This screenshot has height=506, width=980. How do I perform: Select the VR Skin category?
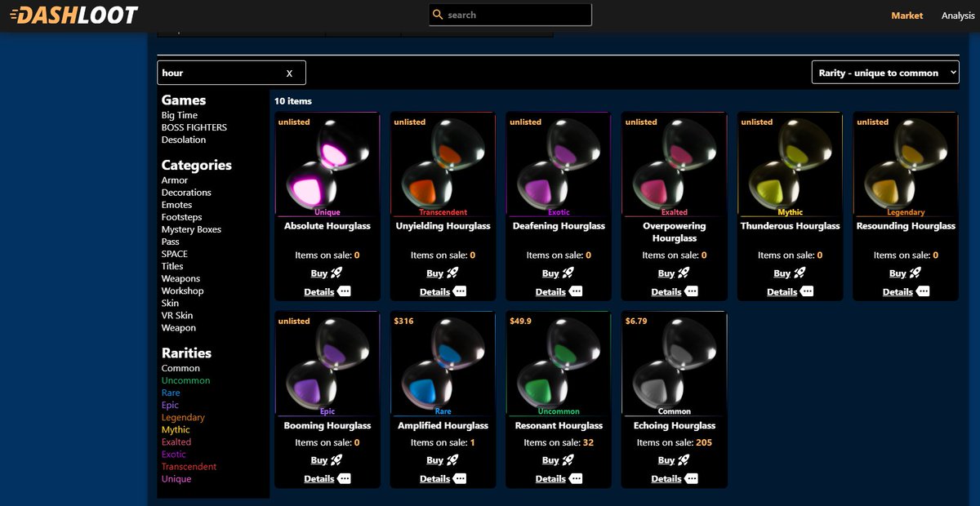click(177, 315)
